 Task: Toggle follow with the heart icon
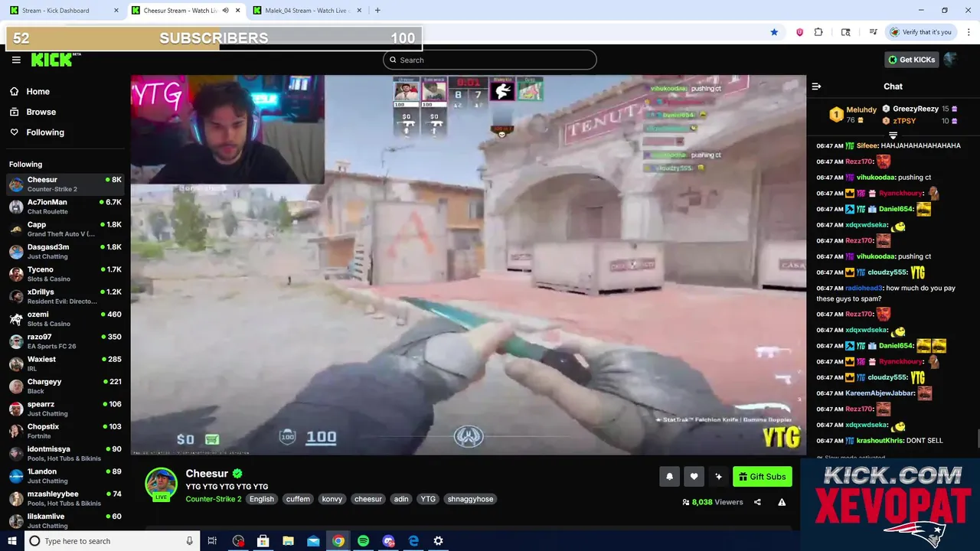point(694,477)
